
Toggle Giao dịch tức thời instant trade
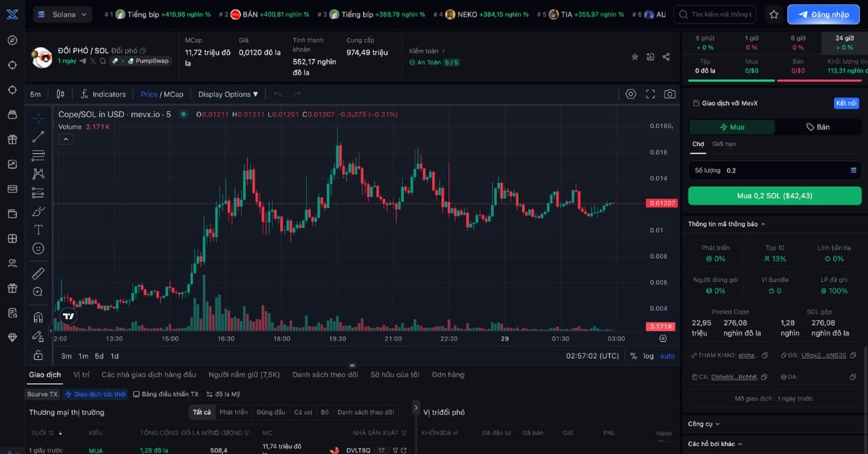95,394
